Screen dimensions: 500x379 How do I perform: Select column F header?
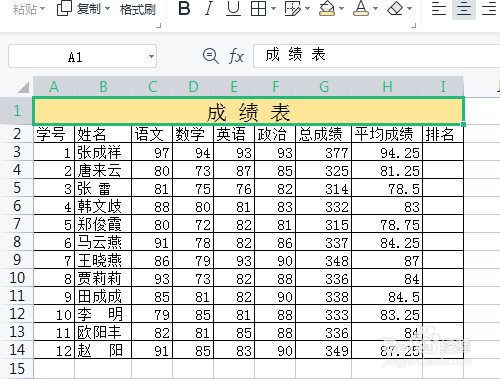275,87
